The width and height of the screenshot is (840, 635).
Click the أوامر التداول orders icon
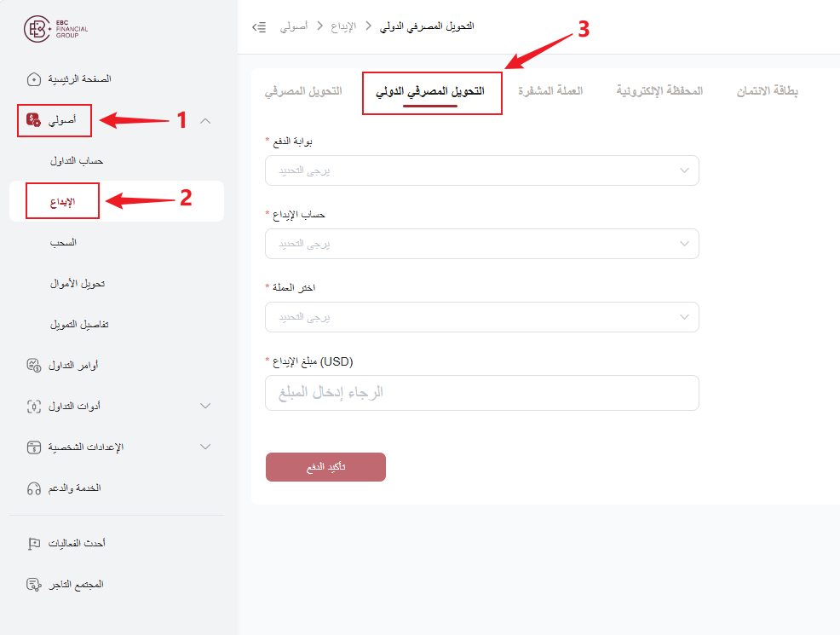point(34,366)
